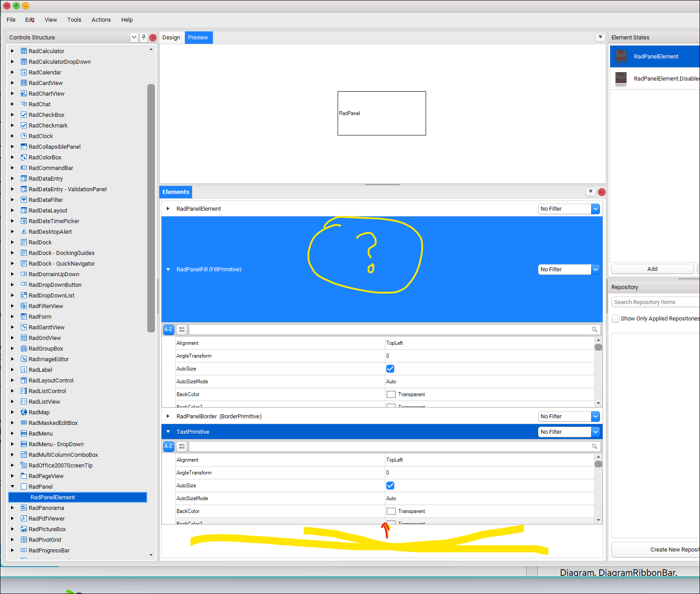Select RadPanelElement in the controls tree
Screen dimensions: 700x594
78,498
